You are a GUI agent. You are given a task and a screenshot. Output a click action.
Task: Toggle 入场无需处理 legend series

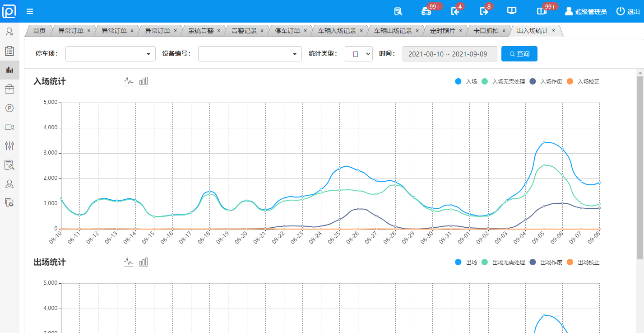coord(503,82)
